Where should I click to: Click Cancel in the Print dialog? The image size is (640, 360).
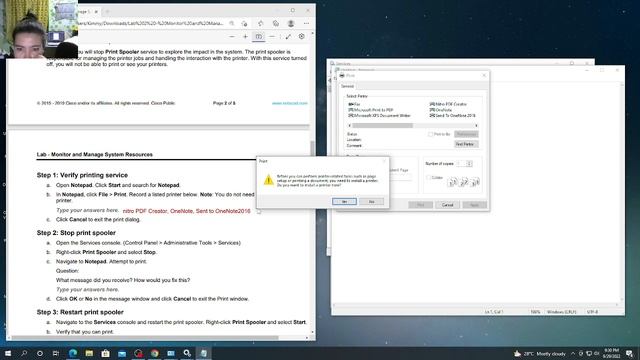tap(447, 205)
